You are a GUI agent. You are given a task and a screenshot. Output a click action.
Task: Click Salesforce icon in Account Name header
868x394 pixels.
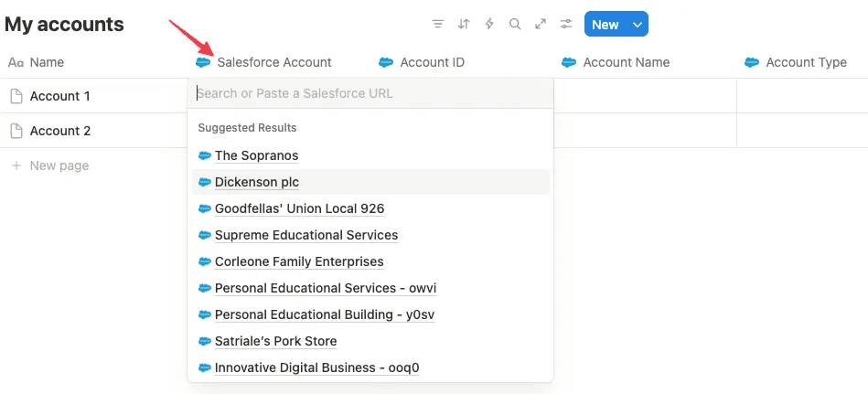[x=569, y=62]
